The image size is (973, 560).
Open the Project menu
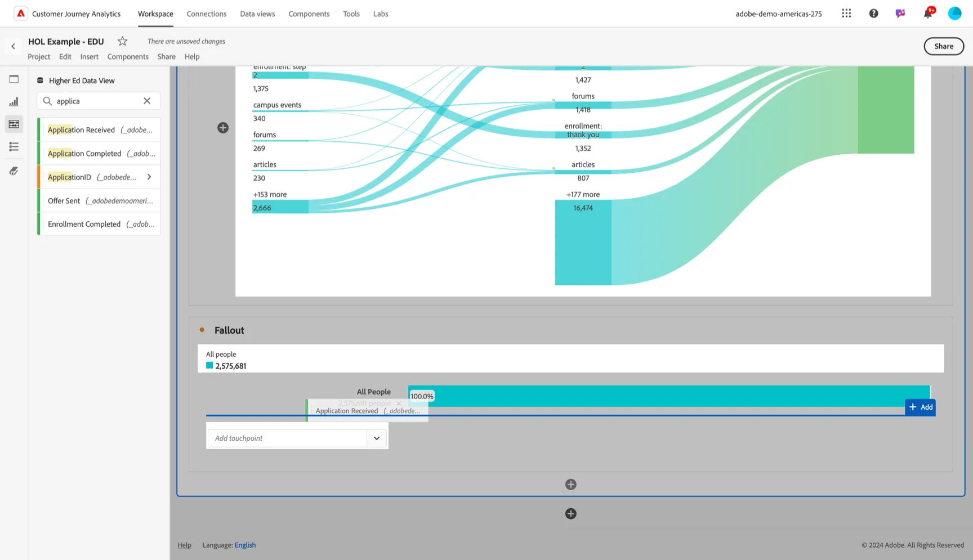coord(39,56)
